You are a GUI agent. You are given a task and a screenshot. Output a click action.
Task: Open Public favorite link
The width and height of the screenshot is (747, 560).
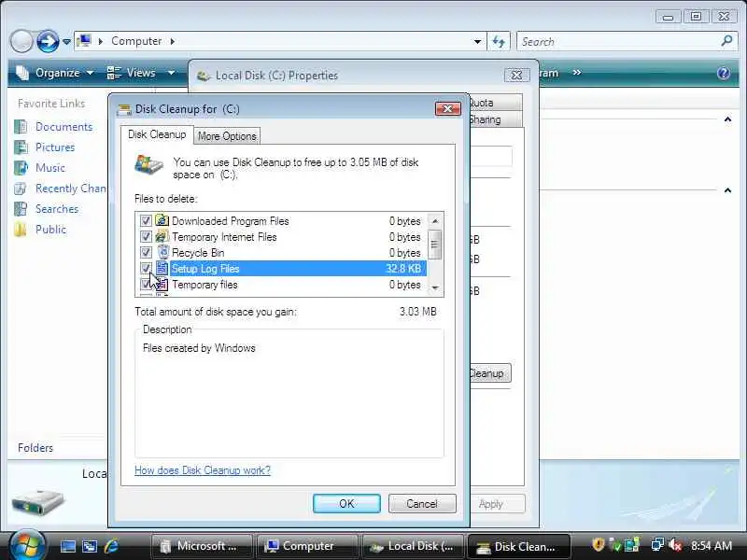tap(50, 230)
